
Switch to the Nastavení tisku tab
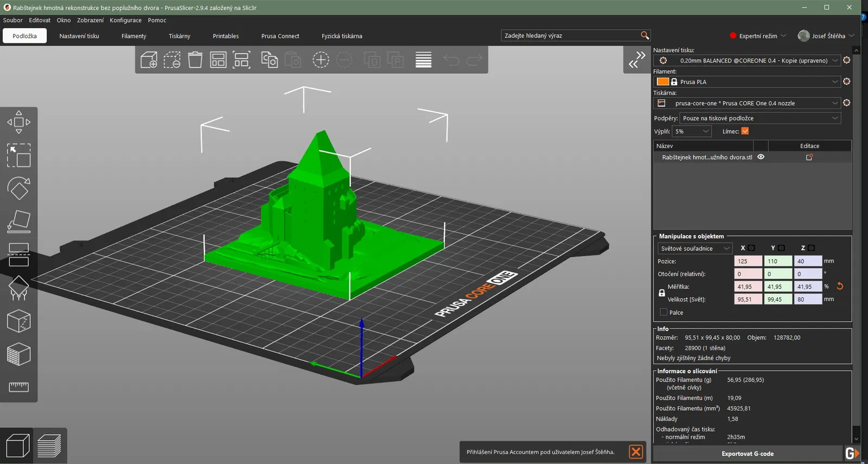79,36
